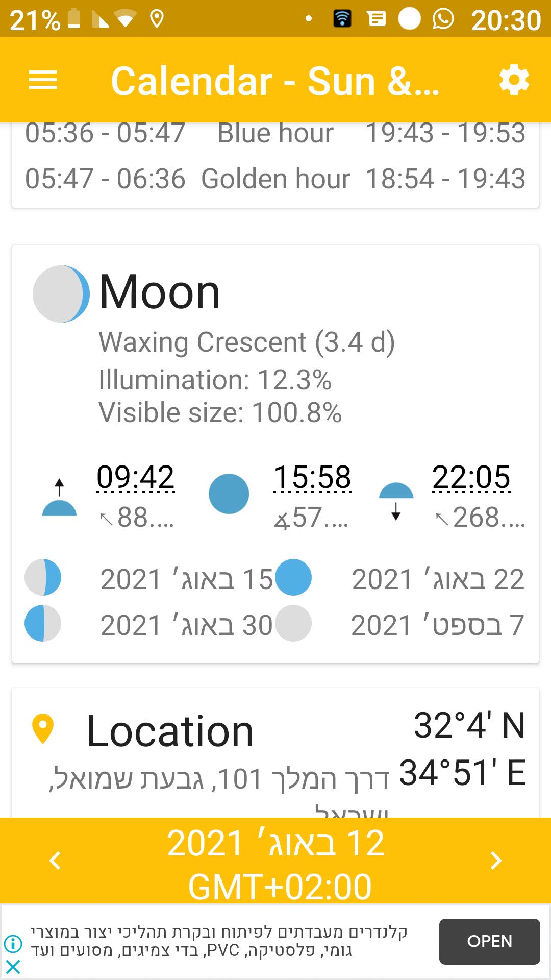Close the ad with the X icon
Screen dimensions: 551x980
pos(13,966)
